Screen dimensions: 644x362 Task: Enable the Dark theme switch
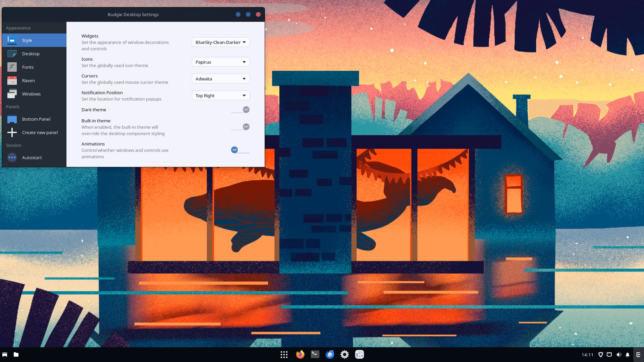240,110
